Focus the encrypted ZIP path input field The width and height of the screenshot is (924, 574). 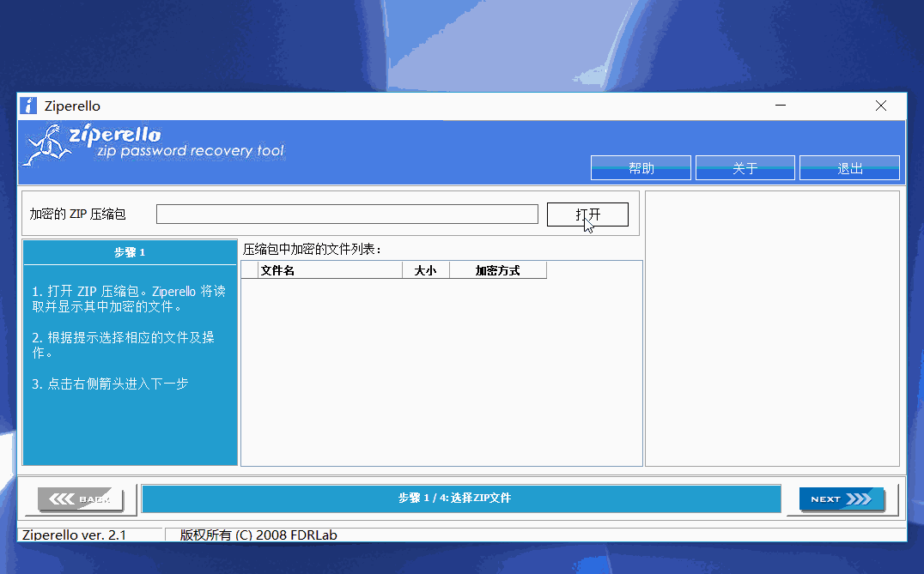click(347, 214)
